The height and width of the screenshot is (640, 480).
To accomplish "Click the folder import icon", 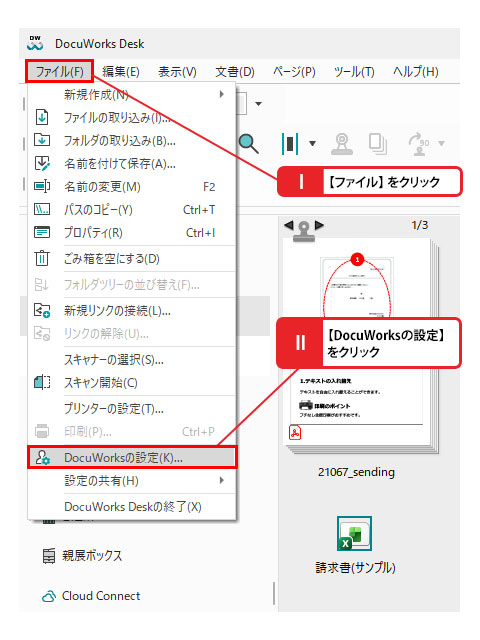I will 42,140.
